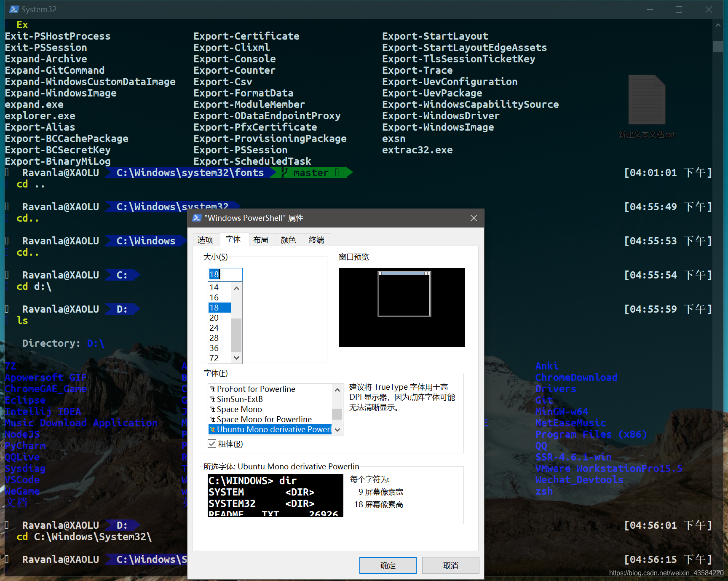Screen dimensions: 728x581
Task: Close the Windows PowerShell properties dialog
Action: coord(474,218)
